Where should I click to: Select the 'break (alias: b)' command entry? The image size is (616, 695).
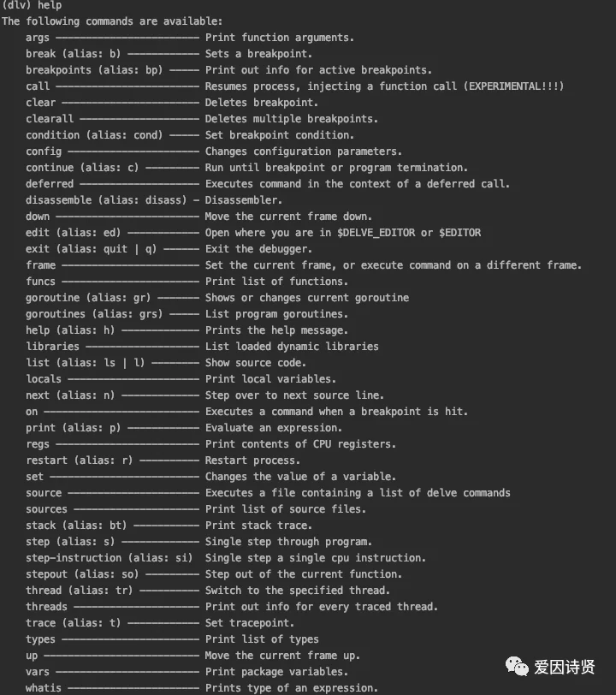click(x=73, y=54)
